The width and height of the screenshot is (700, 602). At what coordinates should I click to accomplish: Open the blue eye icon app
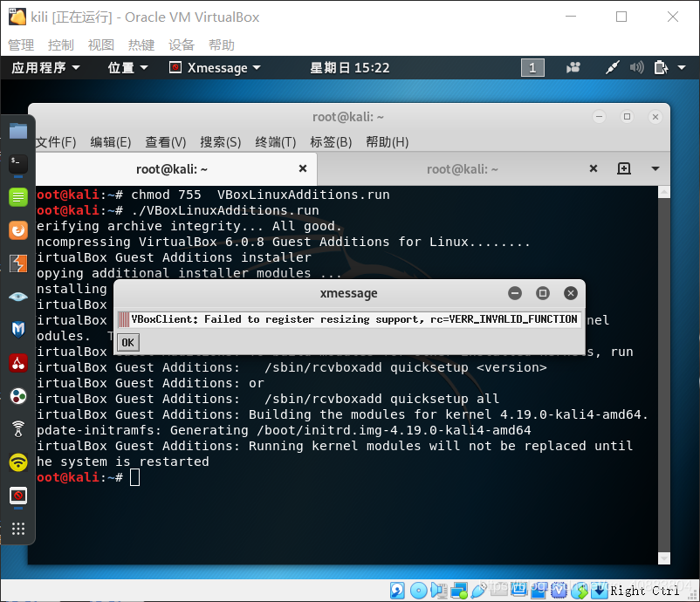tap(18, 297)
